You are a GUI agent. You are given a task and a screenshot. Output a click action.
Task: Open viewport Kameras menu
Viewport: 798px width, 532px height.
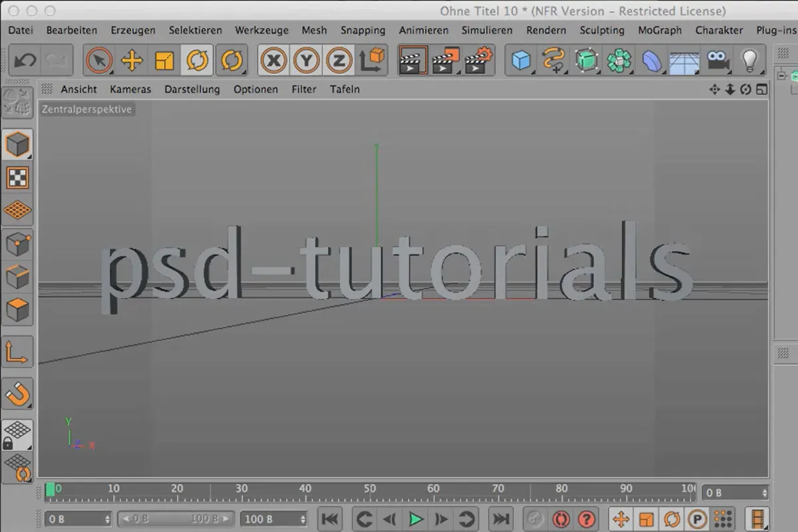click(130, 89)
